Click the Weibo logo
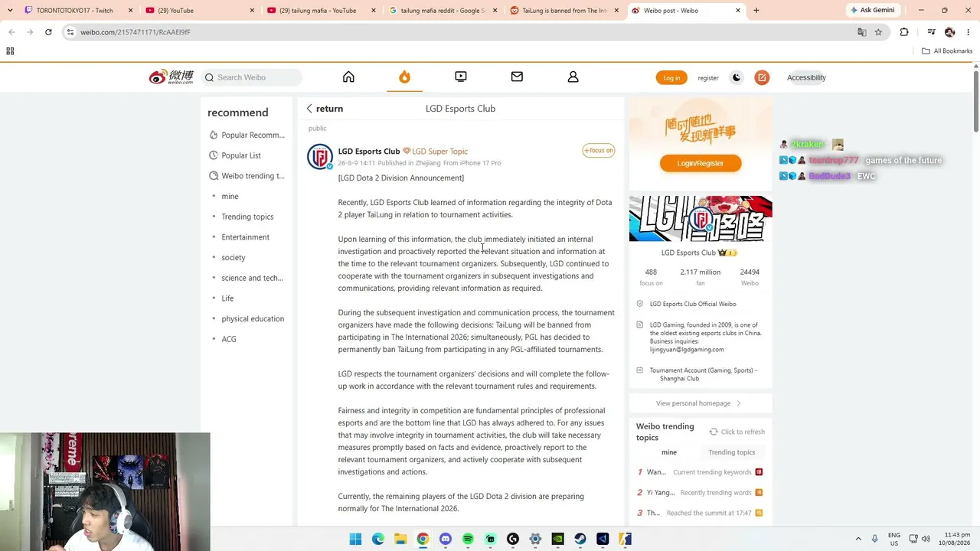The image size is (980, 551). tap(171, 77)
